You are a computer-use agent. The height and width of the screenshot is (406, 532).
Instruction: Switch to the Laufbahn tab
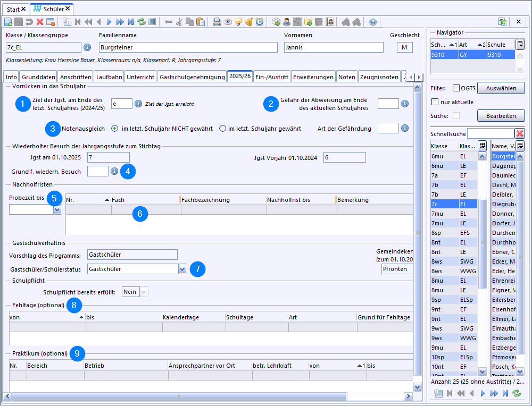109,77
